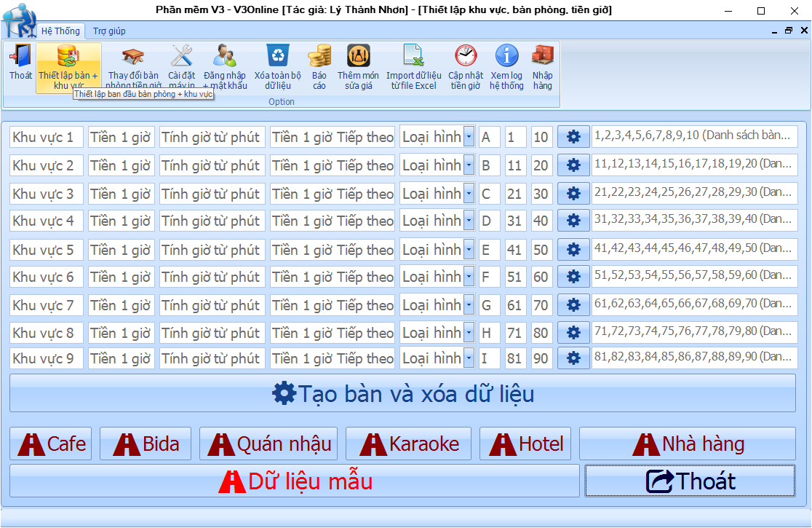Click the gear button on Khu vực 3 row

573,192
